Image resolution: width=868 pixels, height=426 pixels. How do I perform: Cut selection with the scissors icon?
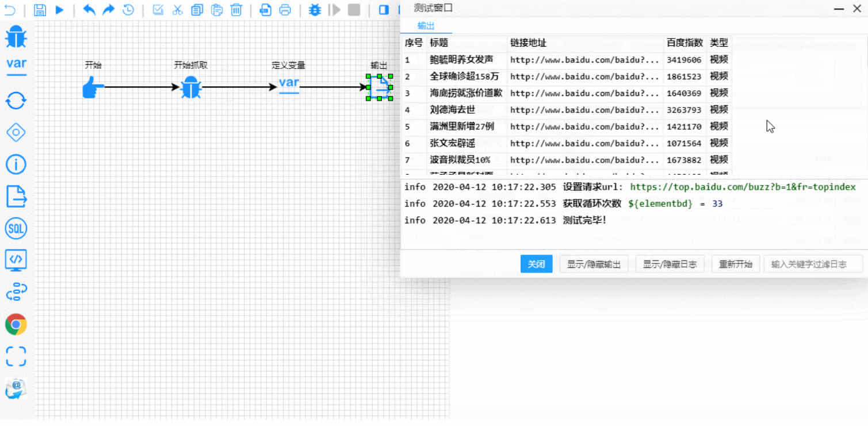pos(178,10)
